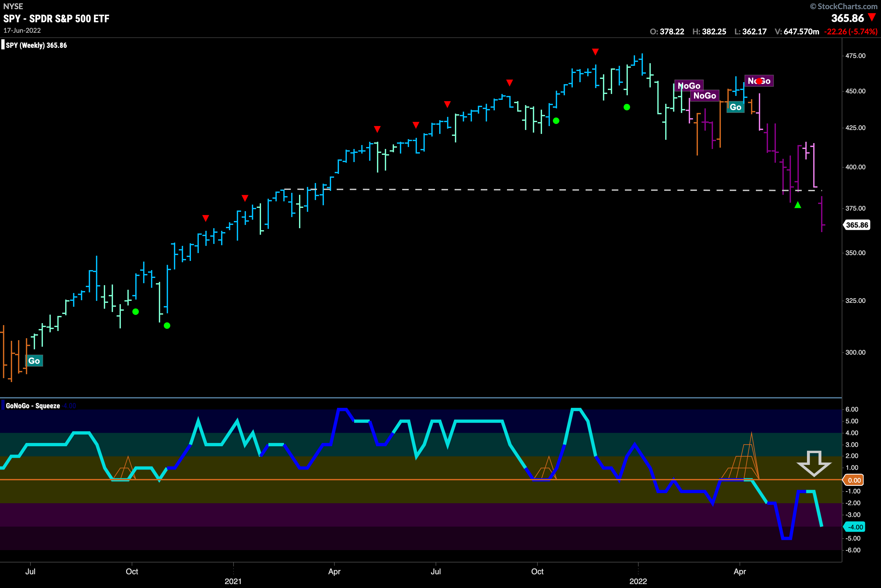Click red triangle above the November 2021 high
Viewport: 881px width, 588px height.
[595, 52]
